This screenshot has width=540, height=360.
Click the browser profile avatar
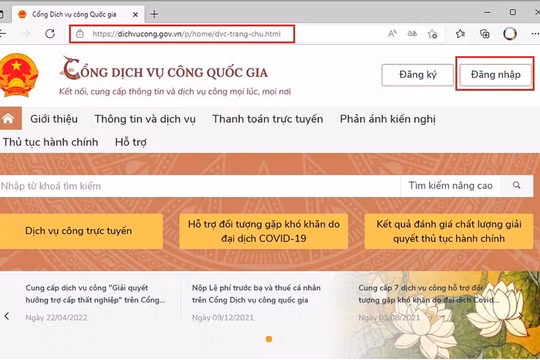(x=510, y=34)
